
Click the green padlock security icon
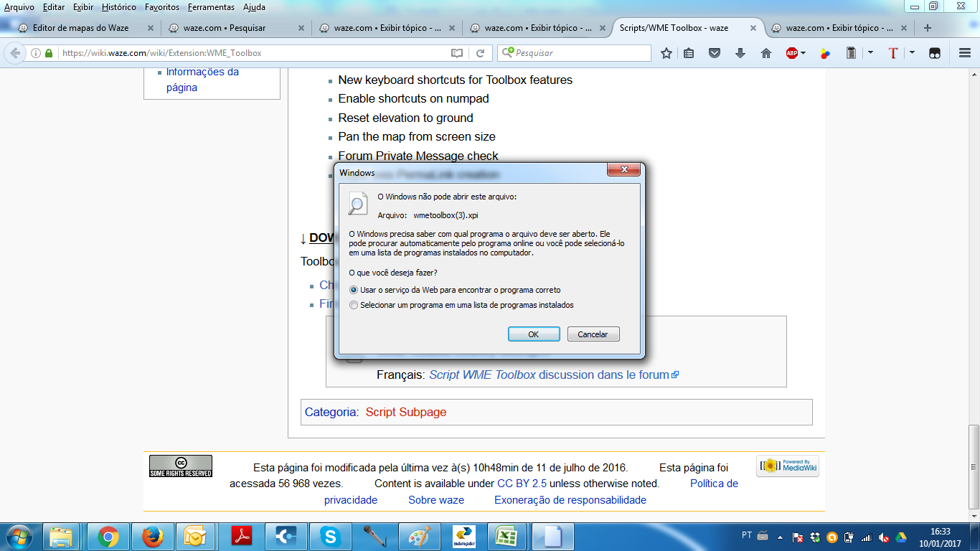[49, 53]
